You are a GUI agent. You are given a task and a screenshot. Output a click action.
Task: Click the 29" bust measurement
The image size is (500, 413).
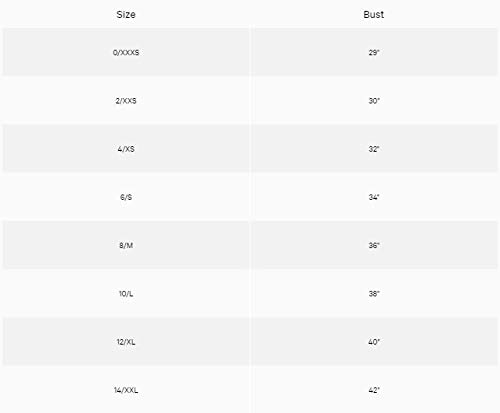pos(374,52)
